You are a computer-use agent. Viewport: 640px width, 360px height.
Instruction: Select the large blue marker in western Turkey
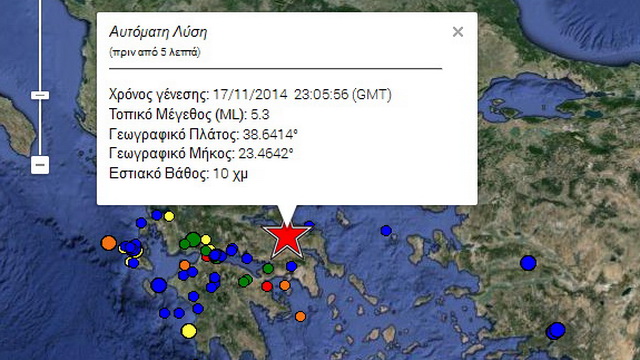tap(528, 263)
